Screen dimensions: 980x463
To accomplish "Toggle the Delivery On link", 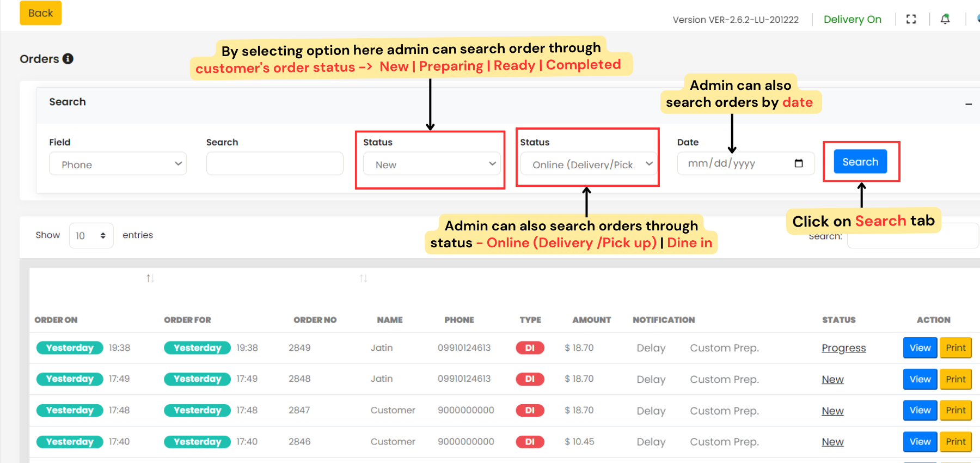I will 852,20.
